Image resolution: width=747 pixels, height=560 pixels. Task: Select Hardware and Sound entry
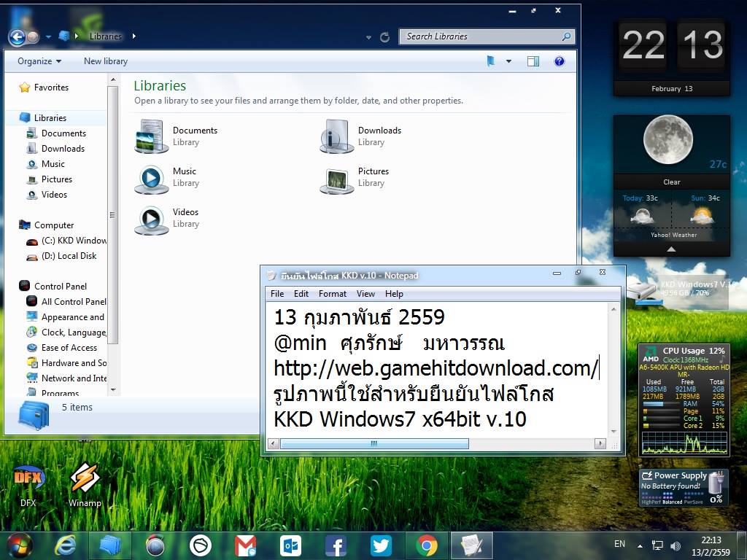pyautogui.click(x=74, y=363)
